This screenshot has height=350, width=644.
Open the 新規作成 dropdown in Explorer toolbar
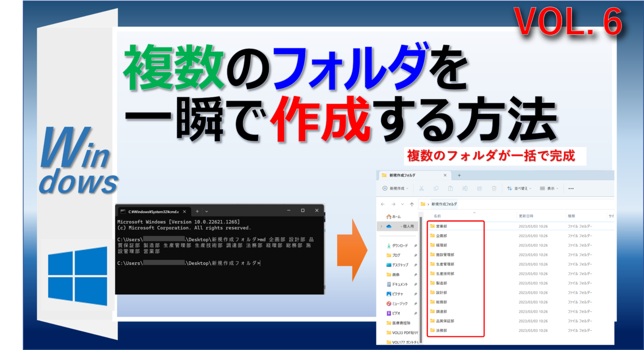pyautogui.click(x=396, y=189)
